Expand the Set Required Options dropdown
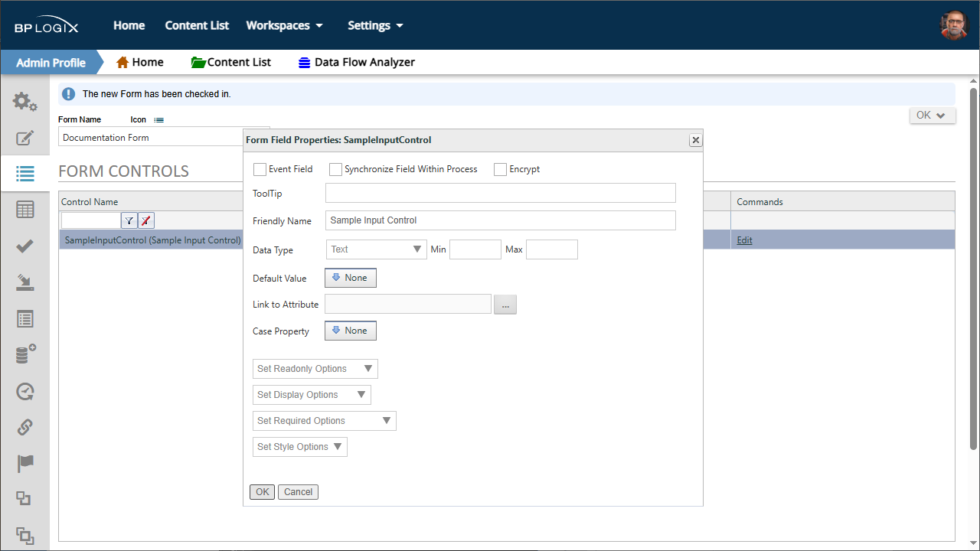 325,421
